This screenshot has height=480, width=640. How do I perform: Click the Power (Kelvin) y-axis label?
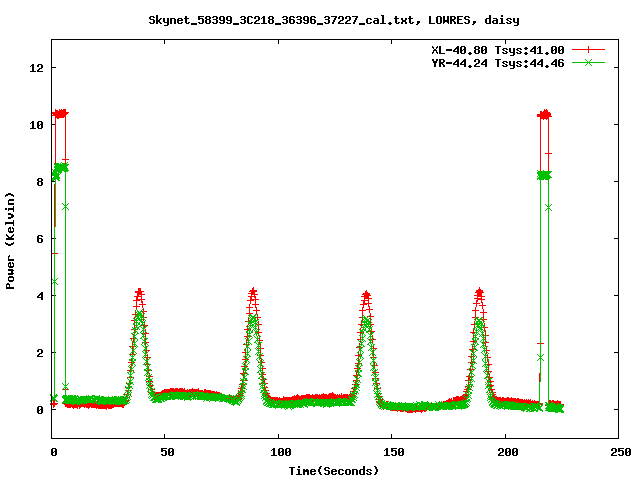10,241
